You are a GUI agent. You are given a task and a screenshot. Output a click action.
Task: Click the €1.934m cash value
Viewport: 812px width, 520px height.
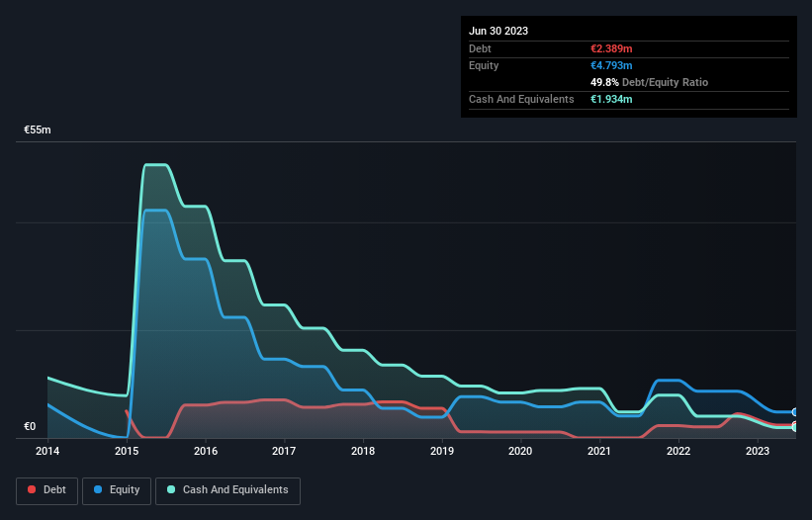611,99
